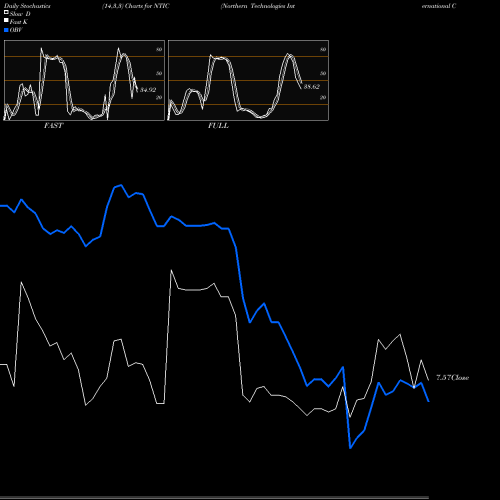Image resolution: width=500 pixels, height=500 pixels.
Task: Click the 'Slow D' legend label
Action: pyautogui.click(x=20, y=14)
